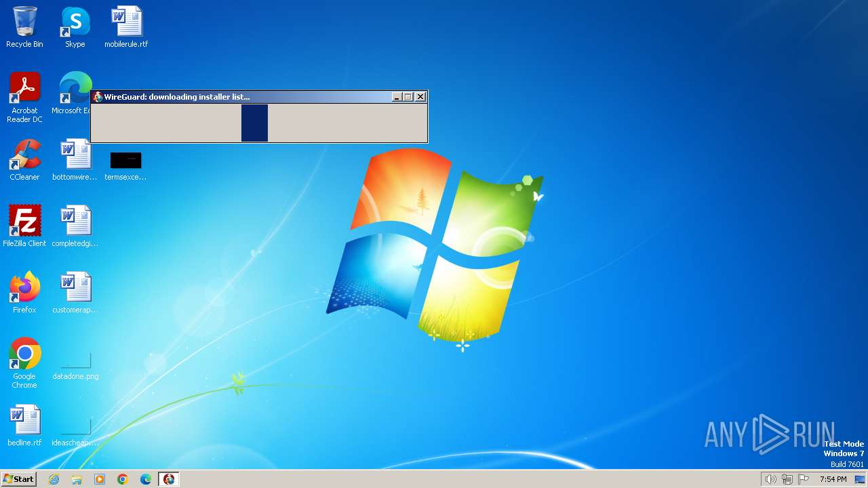Click the WireGuard window title bar icon

point(98,97)
